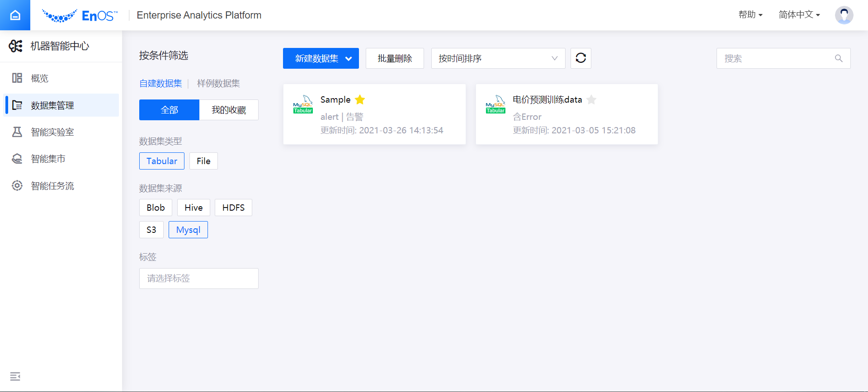Click the 批量删除 button

[x=395, y=58]
